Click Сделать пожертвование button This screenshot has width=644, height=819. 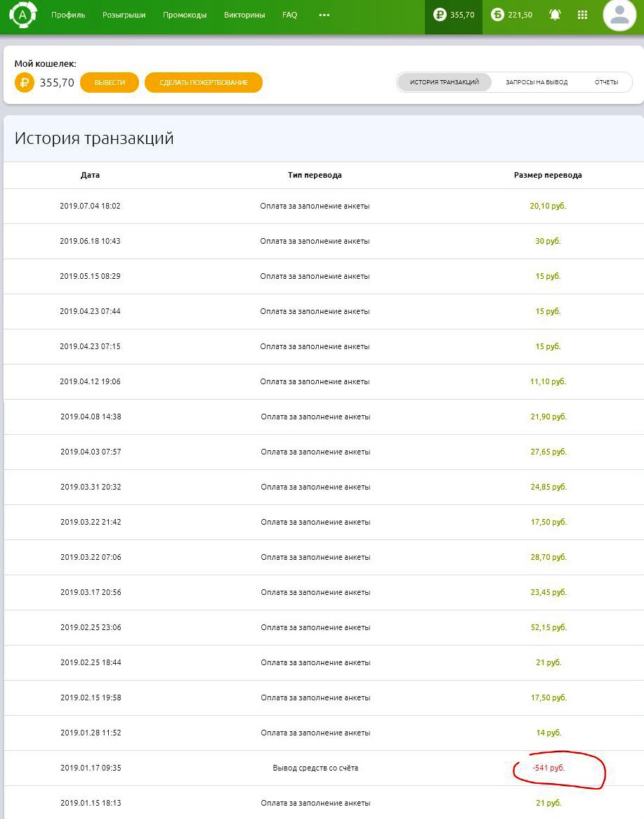point(204,83)
